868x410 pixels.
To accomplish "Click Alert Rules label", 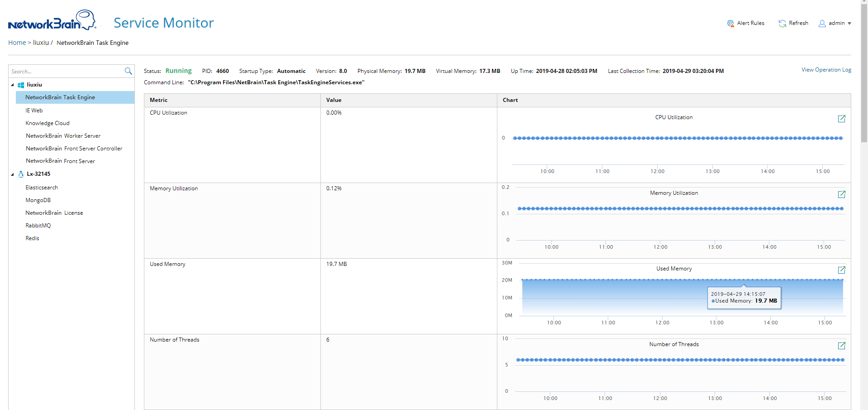I will tap(750, 23).
